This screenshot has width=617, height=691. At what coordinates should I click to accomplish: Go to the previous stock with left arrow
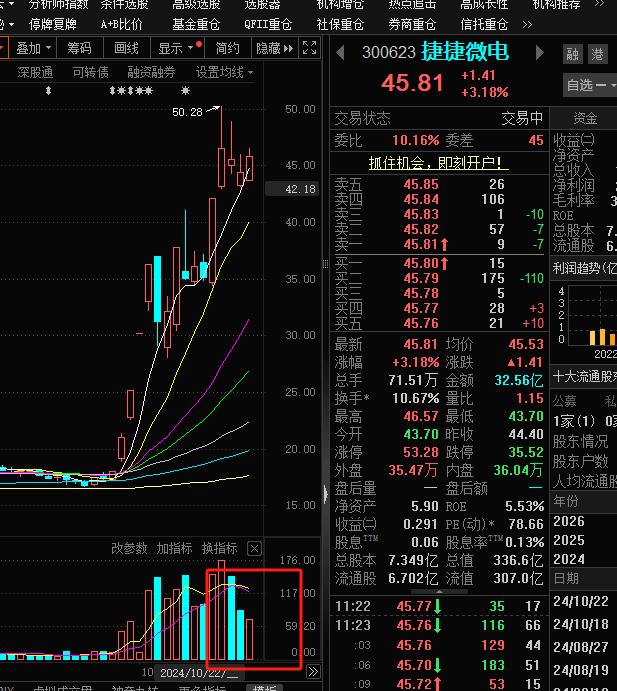pyautogui.click(x=340, y=52)
